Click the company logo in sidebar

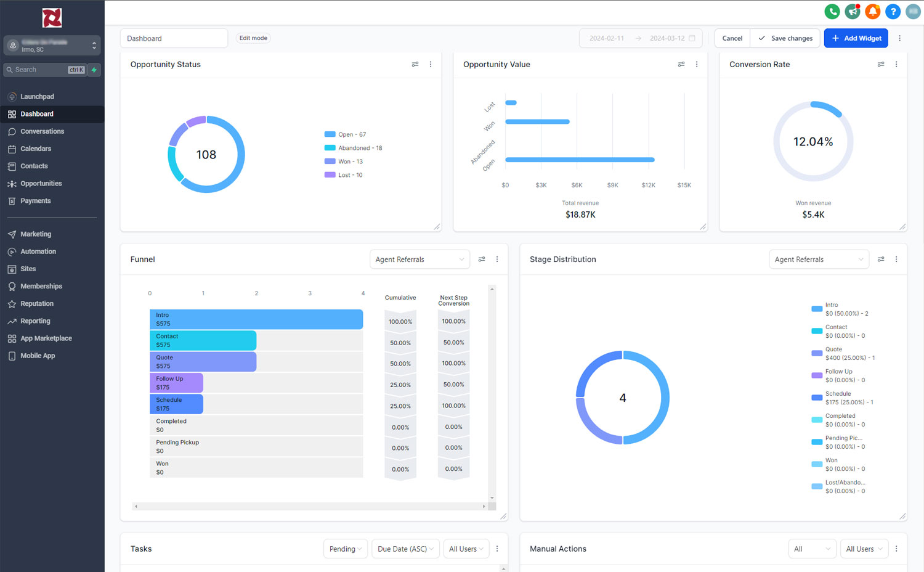[52, 18]
